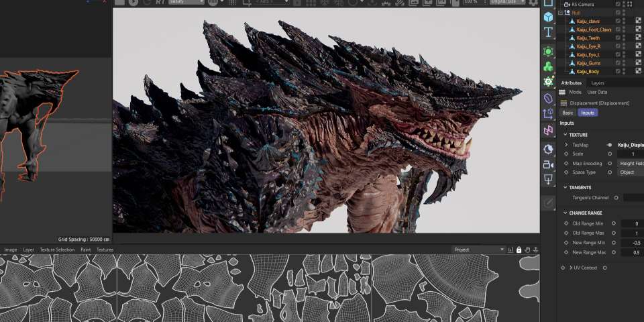Select Kaiju_Gums in object list
Image resolution: width=644 pixels, height=322 pixels.
pyautogui.click(x=588, y=63)
